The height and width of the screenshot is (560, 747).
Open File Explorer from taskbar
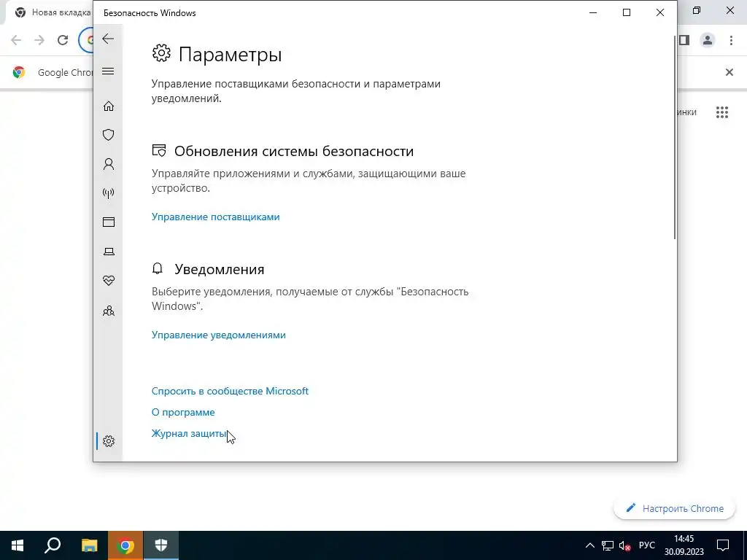point(89,545)
